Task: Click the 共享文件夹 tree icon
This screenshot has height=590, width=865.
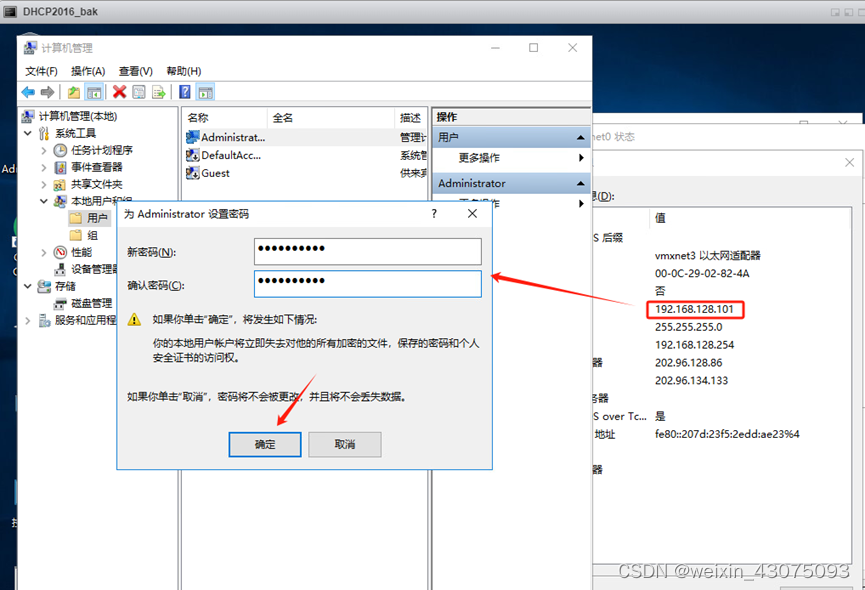Action: (x=60, y=184)
